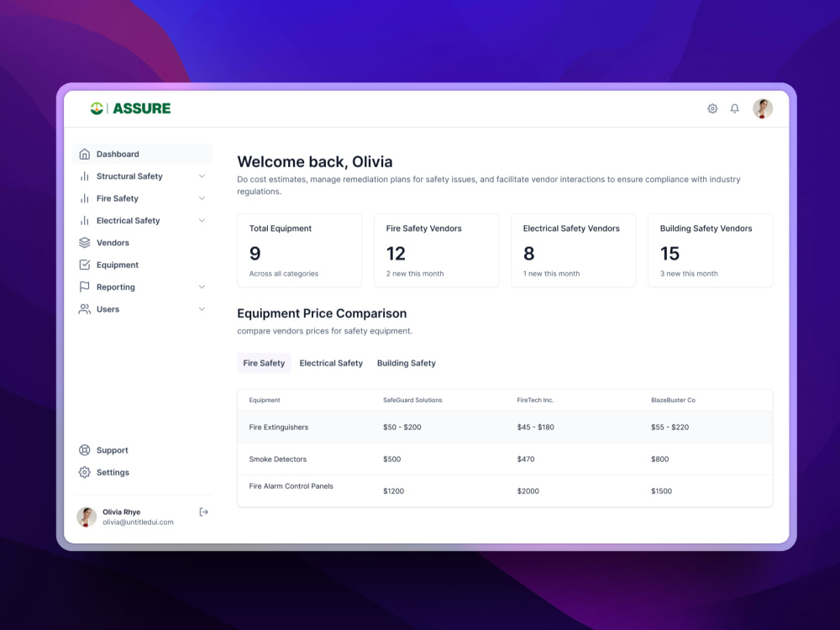Click the Structural Safety bar-chart icon
Image resolution: width=840 pixels, height=630 pixels.
[85, 176]
